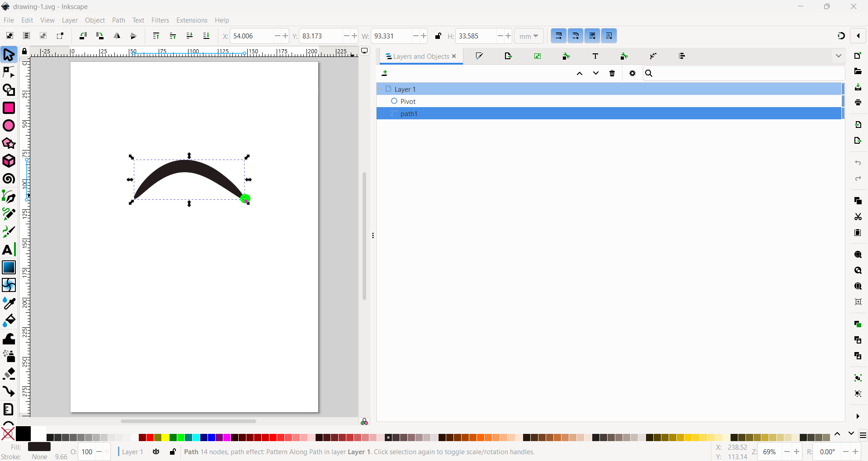The image size is (868, 461).
Task: Select the Text tool
Action: pos(9,249)
